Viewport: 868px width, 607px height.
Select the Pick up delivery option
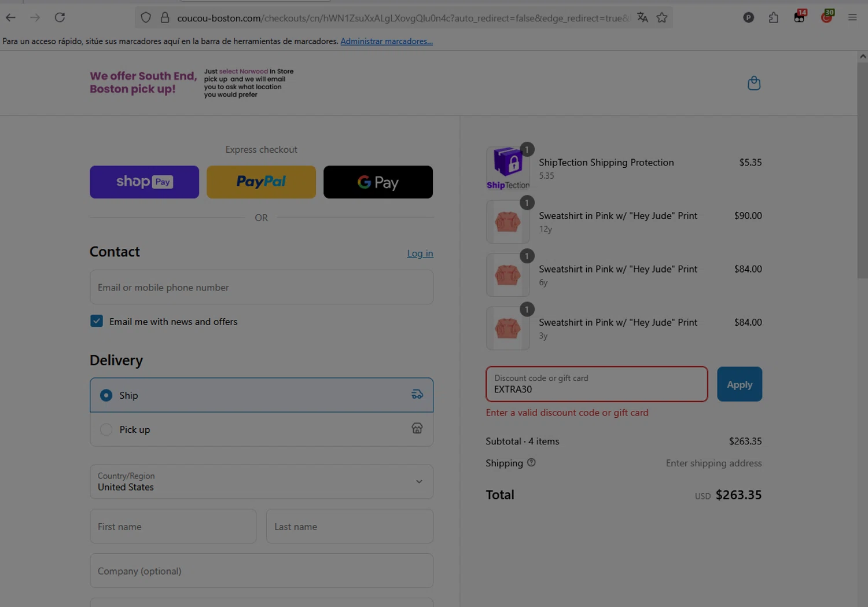click(262, 429)
